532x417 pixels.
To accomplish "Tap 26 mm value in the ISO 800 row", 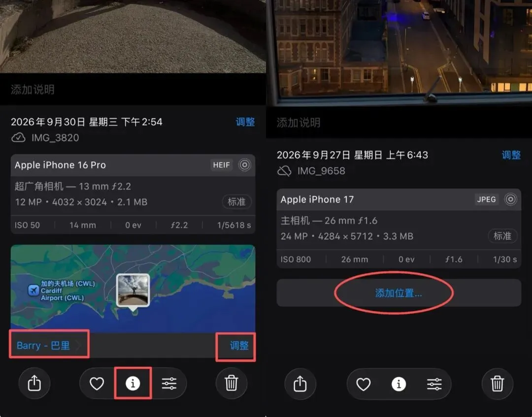I will [355, 259].
